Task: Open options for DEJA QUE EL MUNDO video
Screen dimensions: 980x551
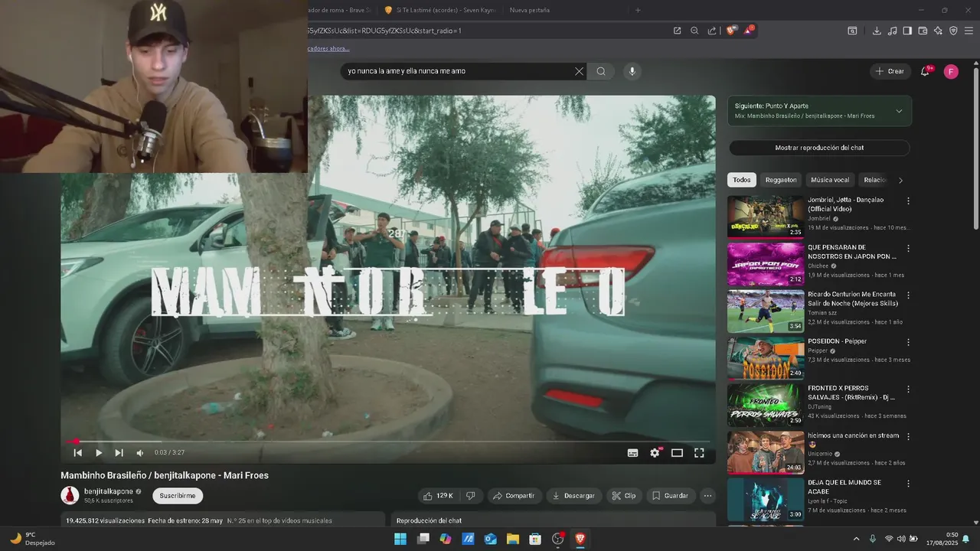Action: (x=909, y=484)
